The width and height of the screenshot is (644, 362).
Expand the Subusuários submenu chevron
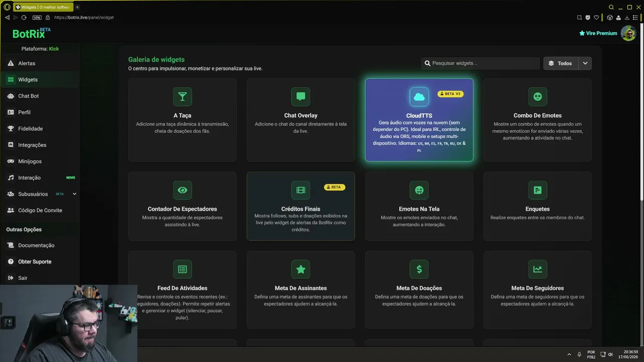point(74,194)
